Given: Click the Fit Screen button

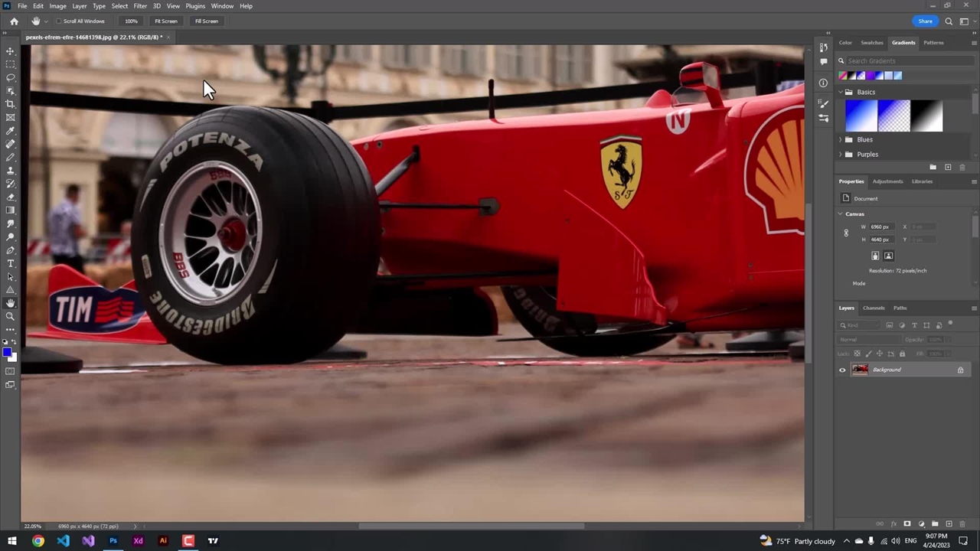Looking at the screenshot, I should click(x=165, y=21).
